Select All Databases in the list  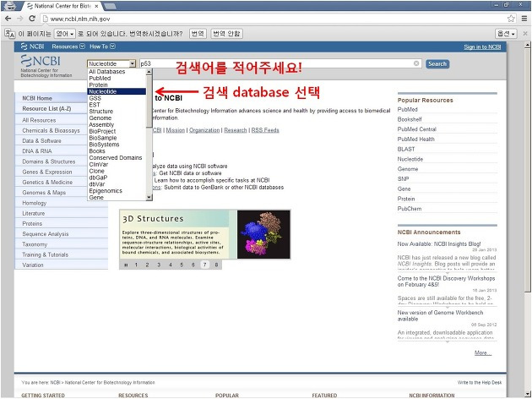pyautogui.click(x=117, y=72)
